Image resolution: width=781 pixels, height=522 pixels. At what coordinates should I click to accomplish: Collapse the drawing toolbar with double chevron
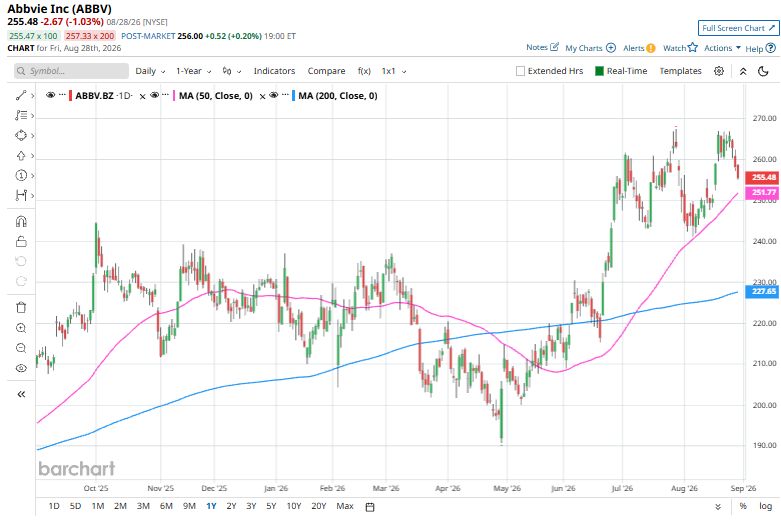click(x=21, y=394)
